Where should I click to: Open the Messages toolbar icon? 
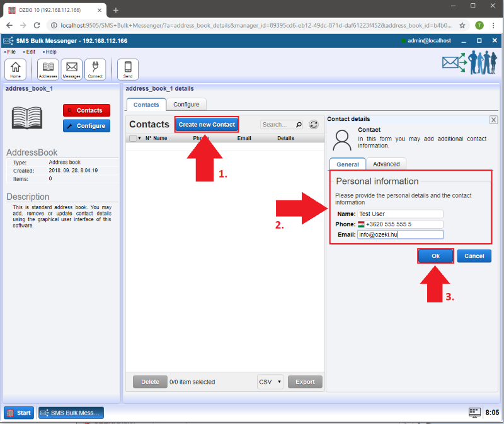pyautogui.click(x=72, y=69)
